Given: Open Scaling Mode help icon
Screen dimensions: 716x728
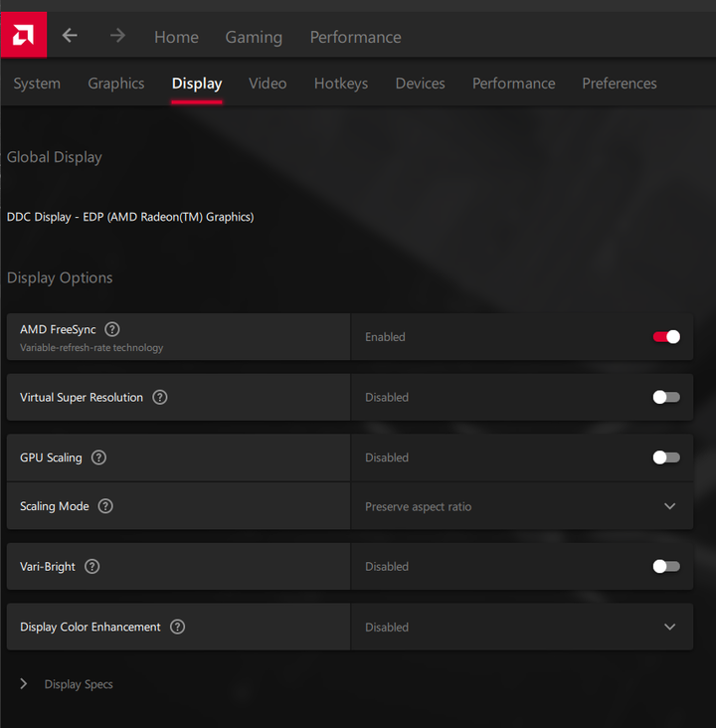Looking at the screenshot, I should point(105,506).
